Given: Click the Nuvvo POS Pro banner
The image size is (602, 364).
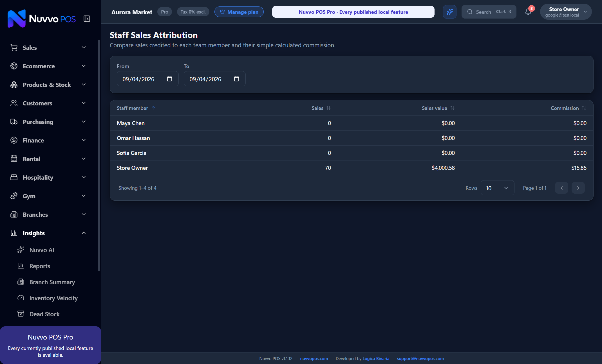Looking at the screenshot, I should 353,12.
